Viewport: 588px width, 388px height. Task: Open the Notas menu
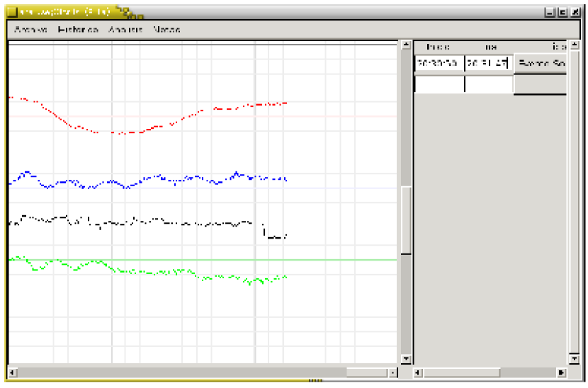pos(166,30)
